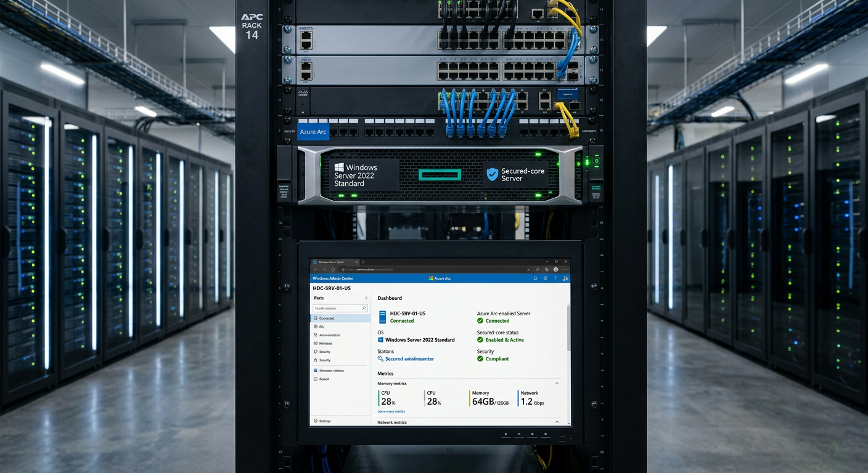868x473 pixels.
Task: Click the browser profile avatar icon
Action: coord(555,269)
